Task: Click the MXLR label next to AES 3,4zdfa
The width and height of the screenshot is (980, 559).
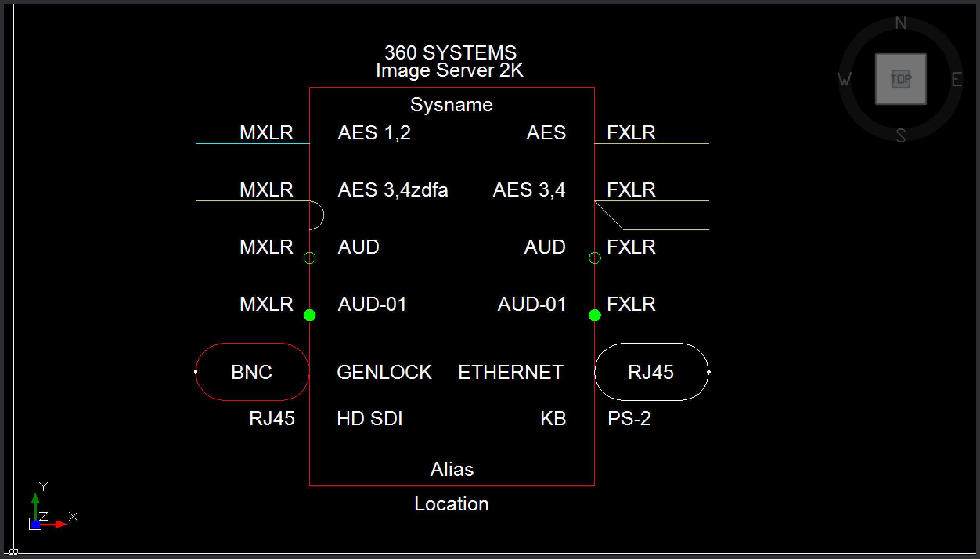Action: click(266, 190)
